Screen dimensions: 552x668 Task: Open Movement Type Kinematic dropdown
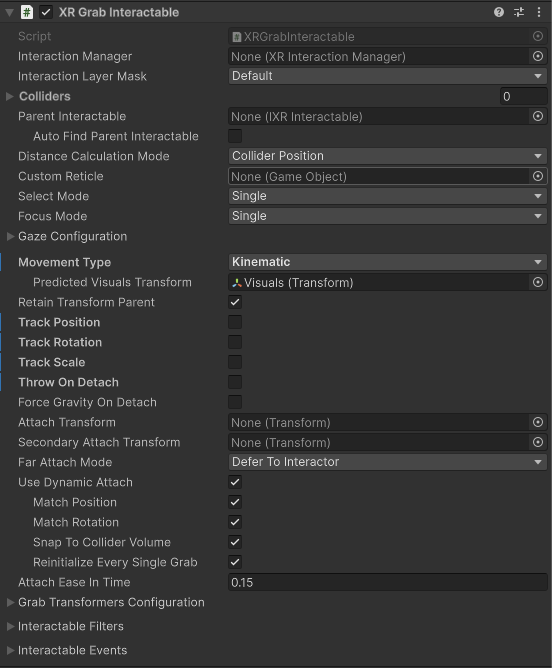(388, 262)
